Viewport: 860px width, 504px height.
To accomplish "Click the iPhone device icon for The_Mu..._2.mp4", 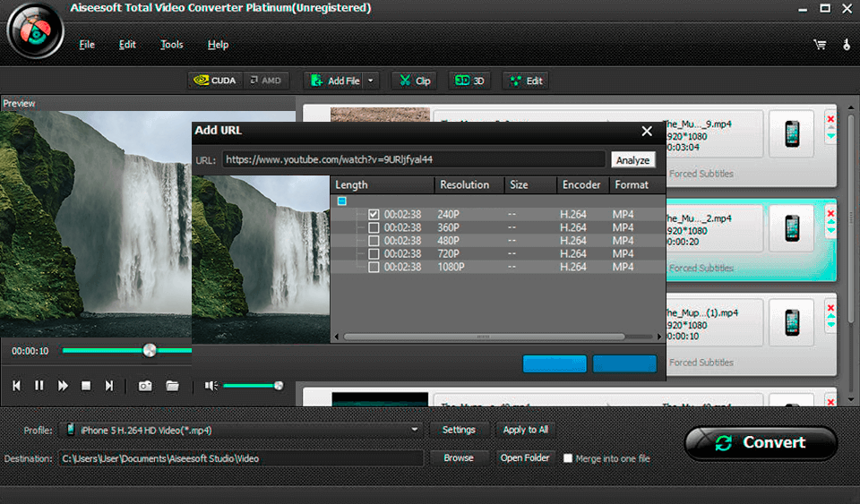I will (x=792, y=228).
